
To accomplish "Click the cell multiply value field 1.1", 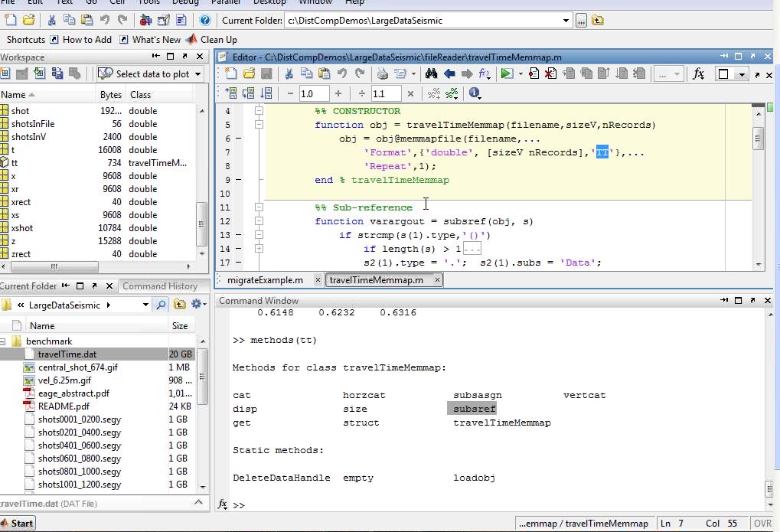I will [386, 93].
